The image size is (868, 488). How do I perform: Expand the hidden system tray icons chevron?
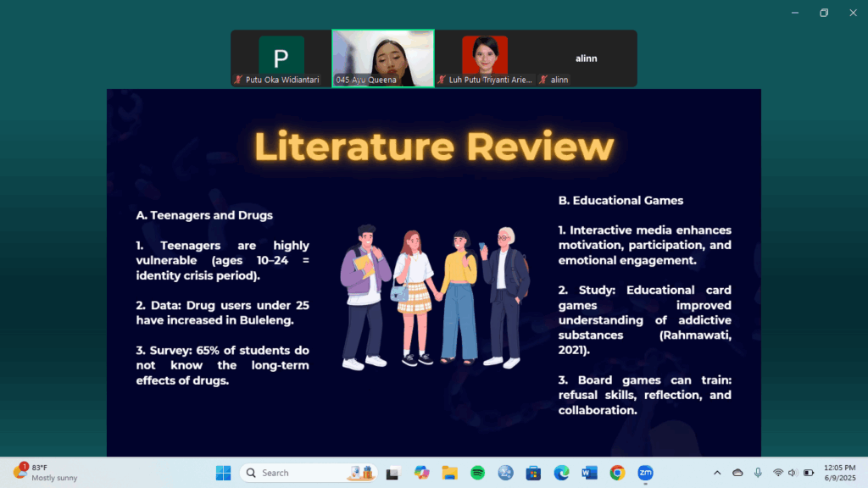click(717, 473)
